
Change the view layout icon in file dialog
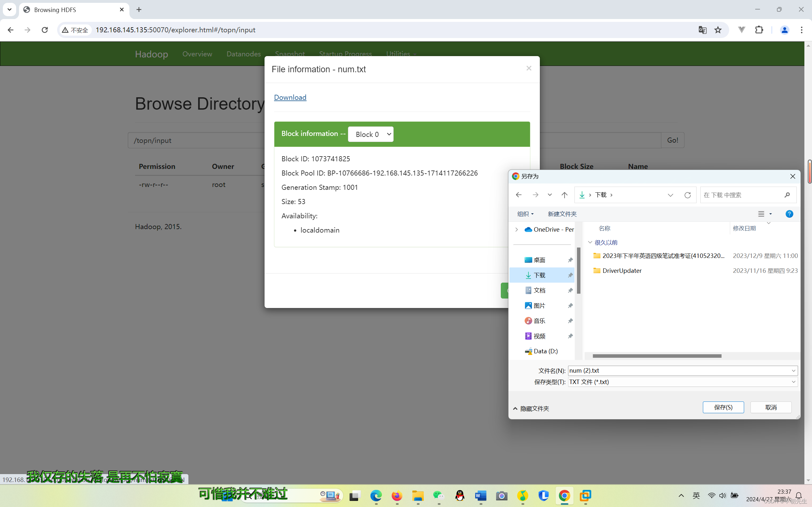click(x=761, y=214)
